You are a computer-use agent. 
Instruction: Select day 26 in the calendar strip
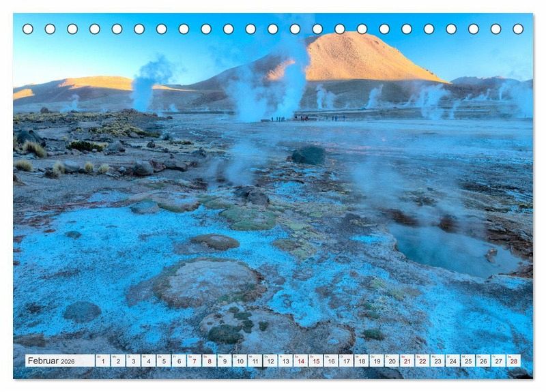[483, 361]
